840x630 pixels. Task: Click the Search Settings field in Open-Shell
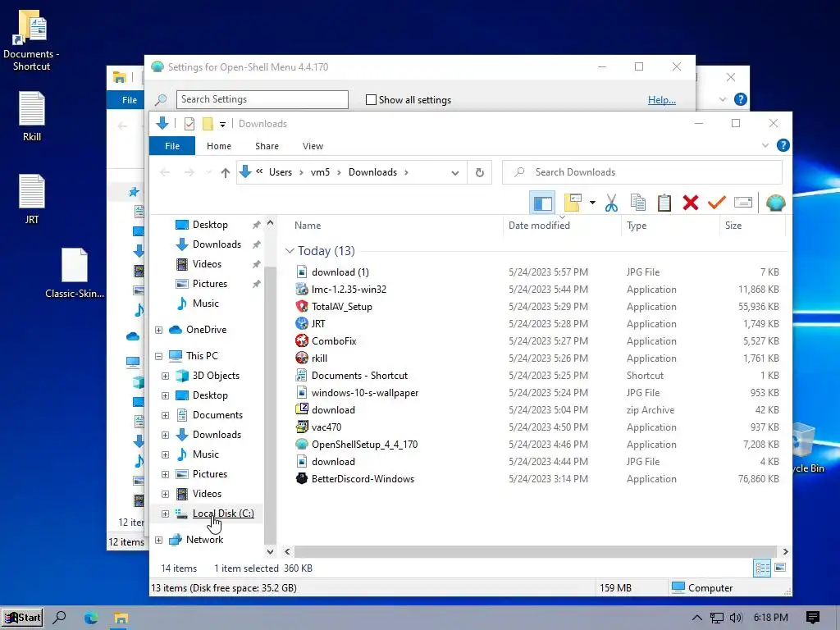coord(262,99)
